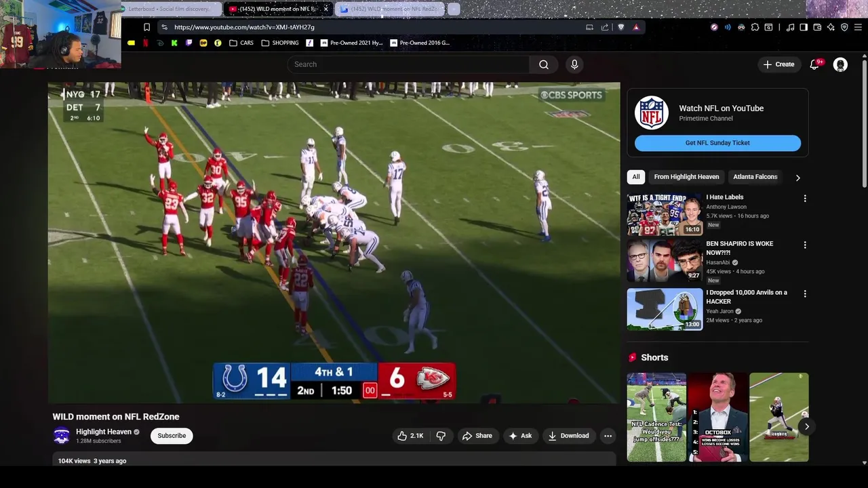Select the All filter chip
868x488 pixels.
[635, 177]
